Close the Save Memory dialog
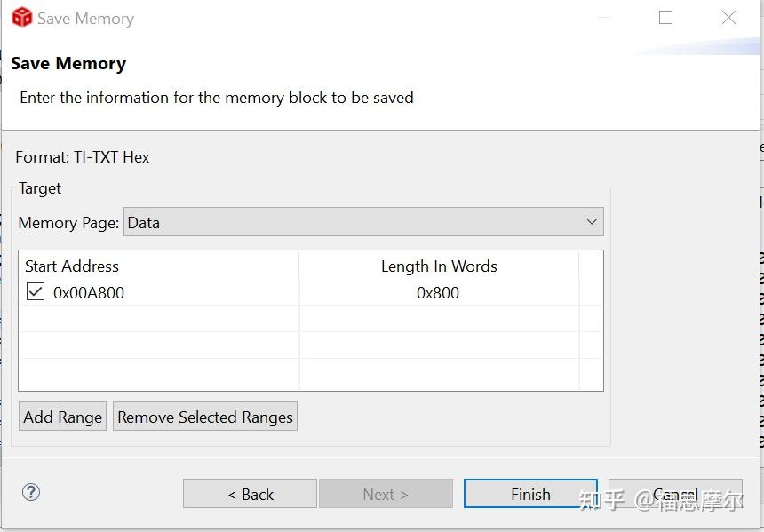The height and width of the screenshot is (532, 764). pyautogui.click(x=728, y=18)
